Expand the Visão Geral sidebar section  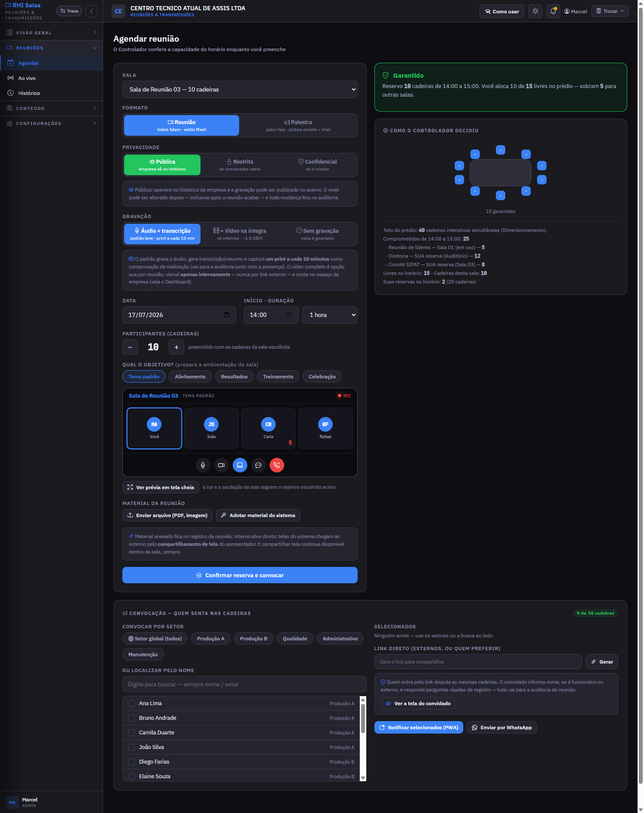click(x=51, y=33)
